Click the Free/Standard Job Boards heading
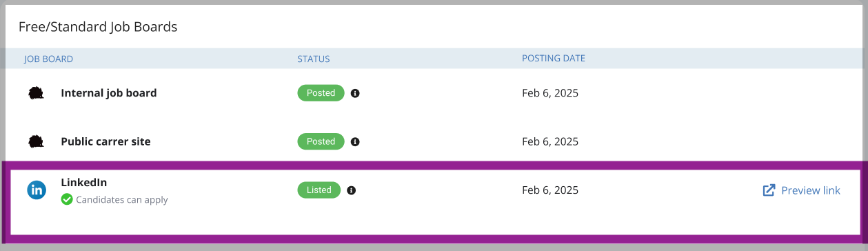This screenshot has width=868, height=251. coord(98,27)
